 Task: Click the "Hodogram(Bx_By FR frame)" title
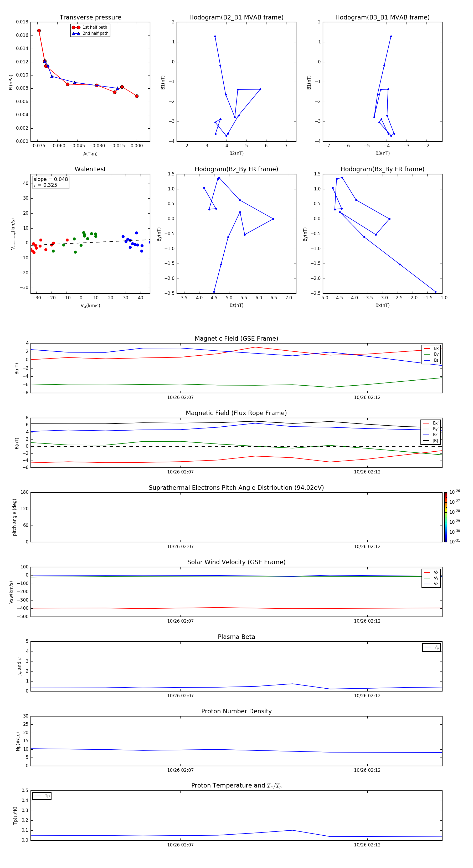pyautogui.click(x=382, y=169)
